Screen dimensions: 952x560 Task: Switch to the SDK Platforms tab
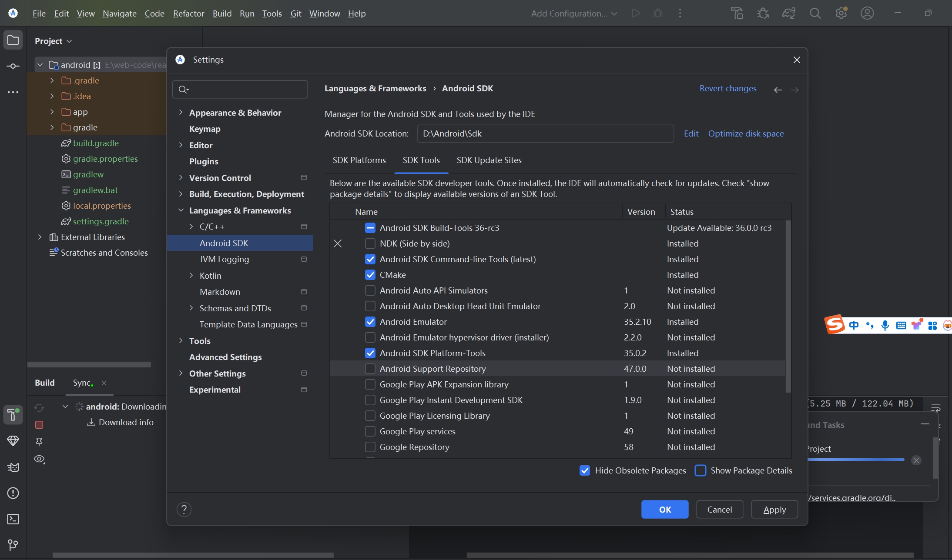click(x=359, y=160)
